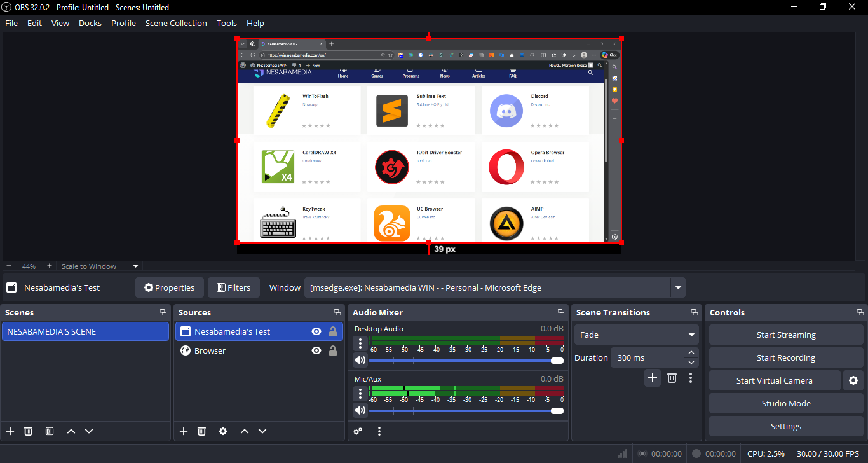Select NESABAMEDIA'S SCENE in Scenes list
This screenshot has height=463, width=868.
pos(85,331)
